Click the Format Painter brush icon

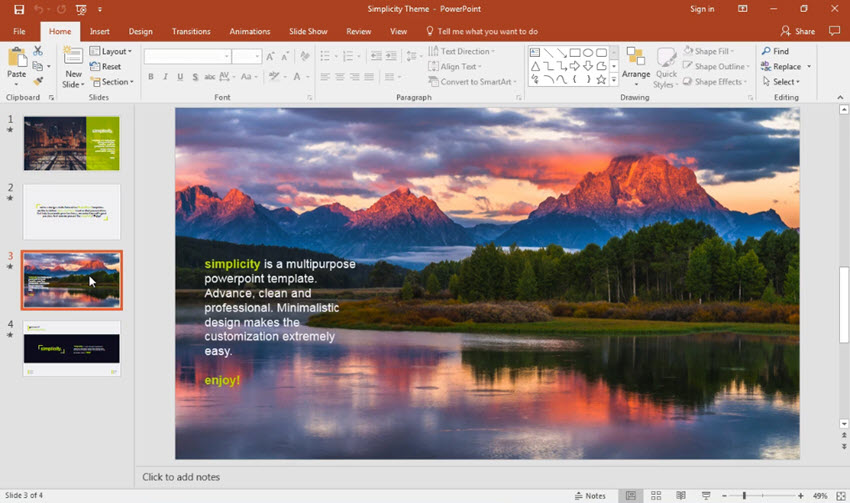(x=38, y=81)
